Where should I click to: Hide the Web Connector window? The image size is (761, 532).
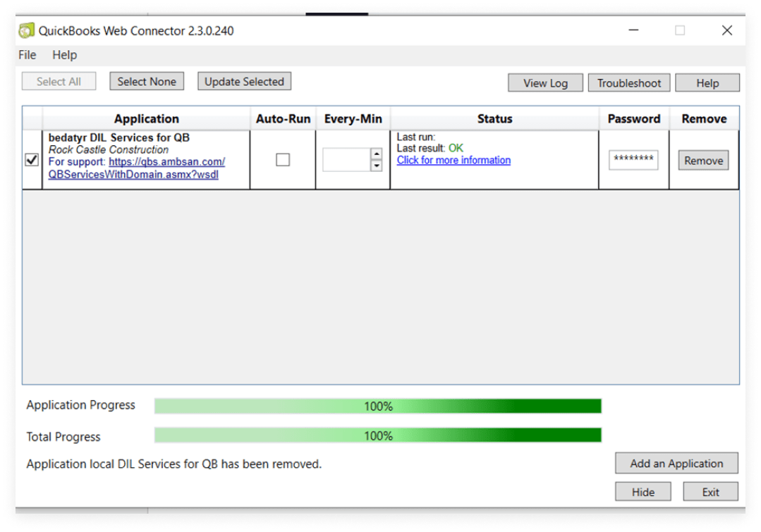coord(643,492)
